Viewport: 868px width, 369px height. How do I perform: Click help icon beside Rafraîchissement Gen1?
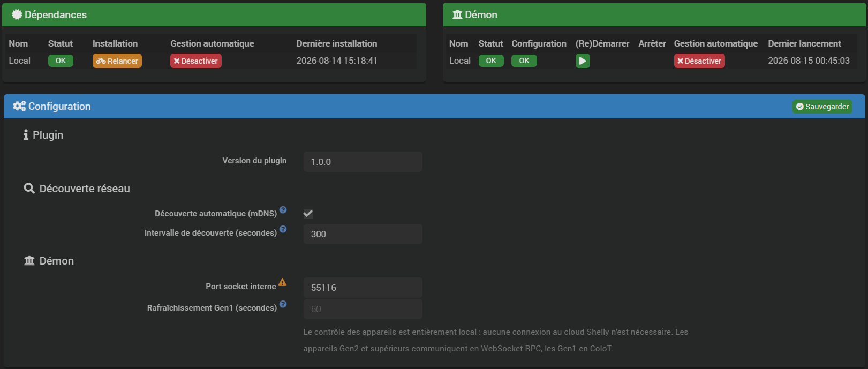click(x=283, y=304)
